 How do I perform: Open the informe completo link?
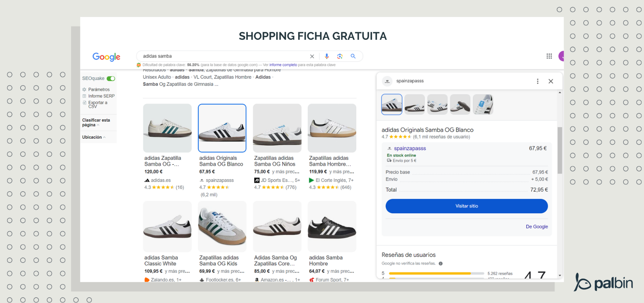pos(283,65)
